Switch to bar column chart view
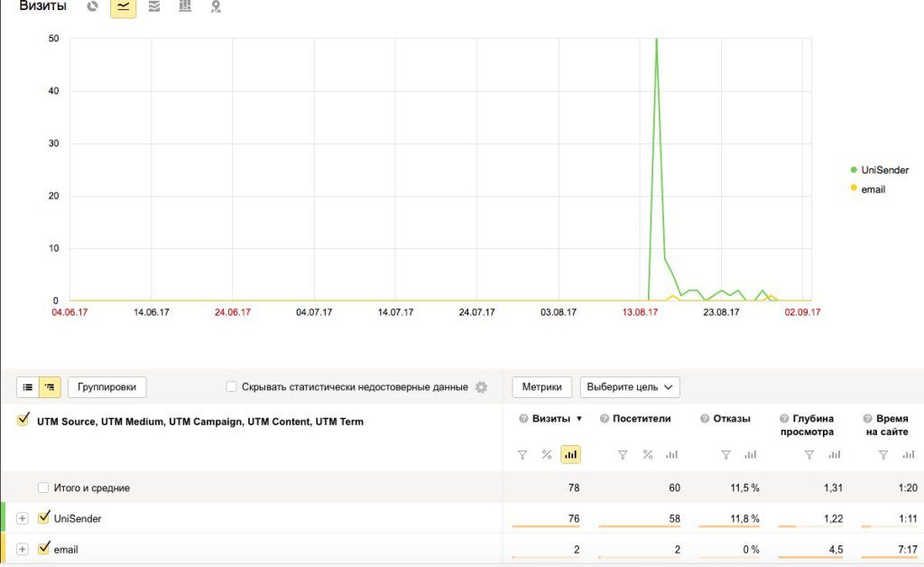This screenshot has height=567, width=924. [x=185, y=7]
